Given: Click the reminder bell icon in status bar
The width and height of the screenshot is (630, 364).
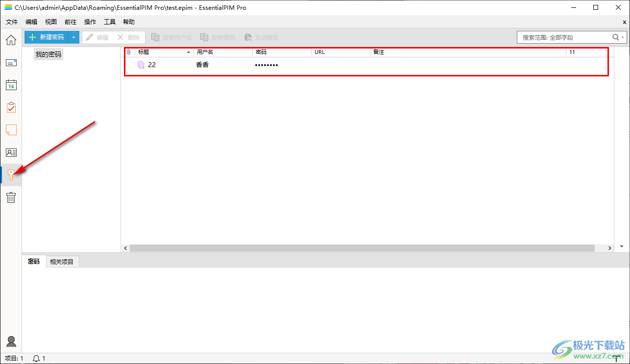Looking at the screenshot, I should point(36,359).
